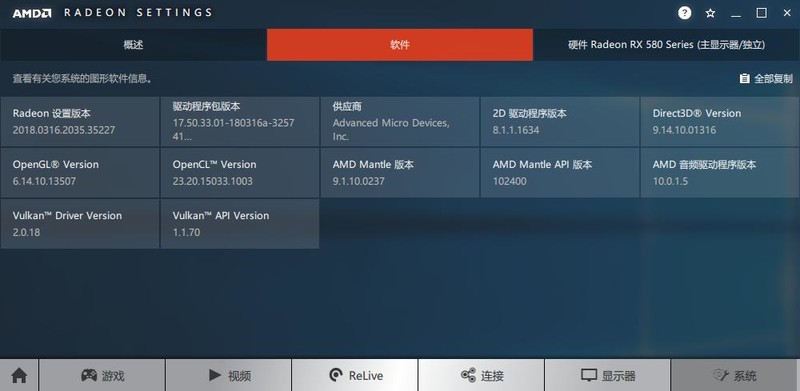Click the favorites star icon
800x391 pixels.
pyautogui.click(x=710, y=13)
